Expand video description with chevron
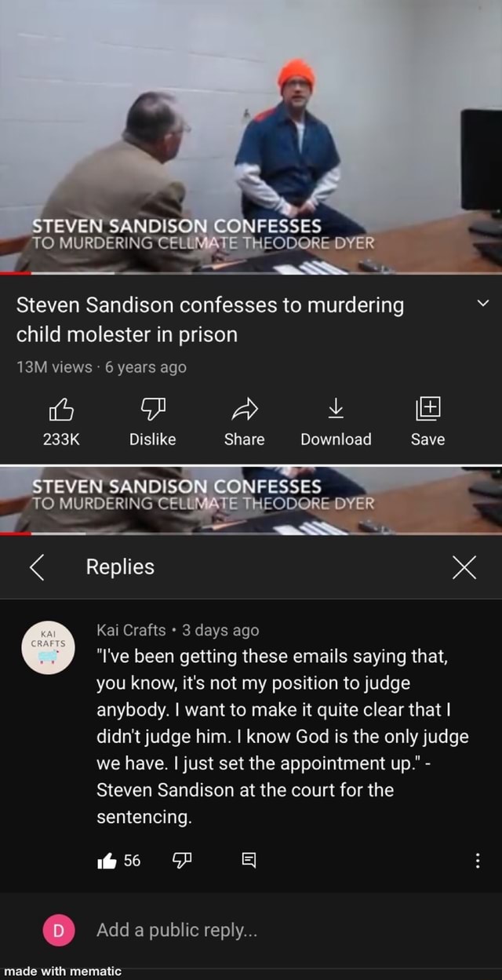 click(483, 304)
